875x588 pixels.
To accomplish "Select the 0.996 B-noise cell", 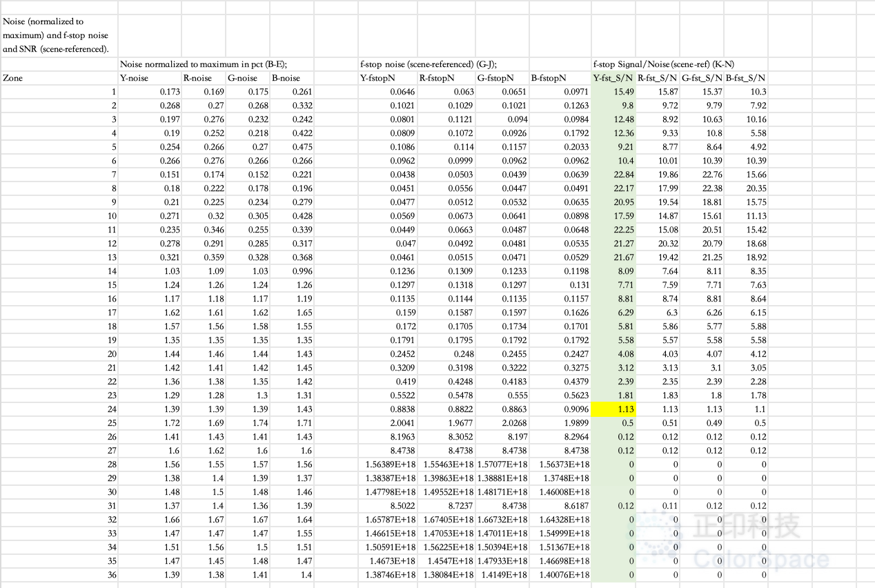I will click(x=292, y=271).
